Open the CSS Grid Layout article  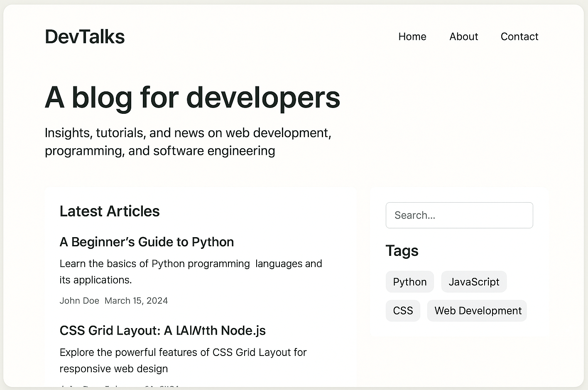162,331
